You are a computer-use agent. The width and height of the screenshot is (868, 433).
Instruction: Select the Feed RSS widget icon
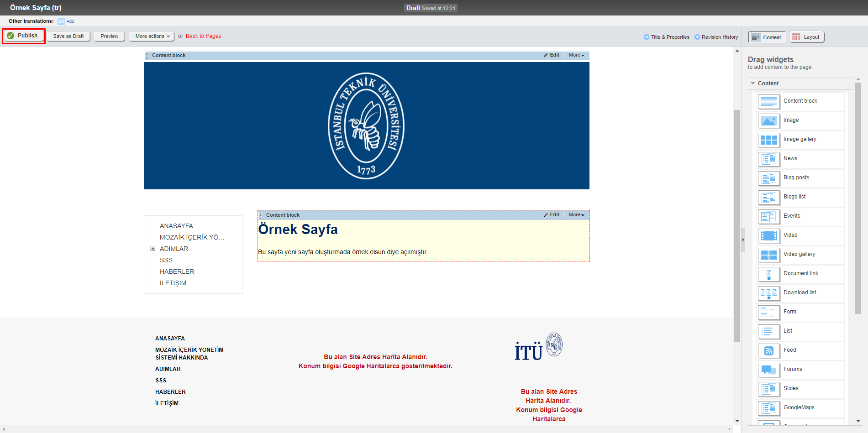coord(769,350)
